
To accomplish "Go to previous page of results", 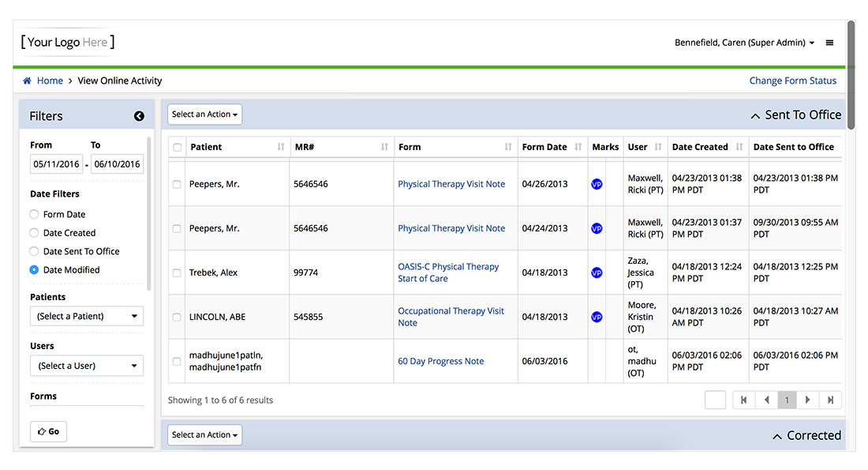I will 766,400.
